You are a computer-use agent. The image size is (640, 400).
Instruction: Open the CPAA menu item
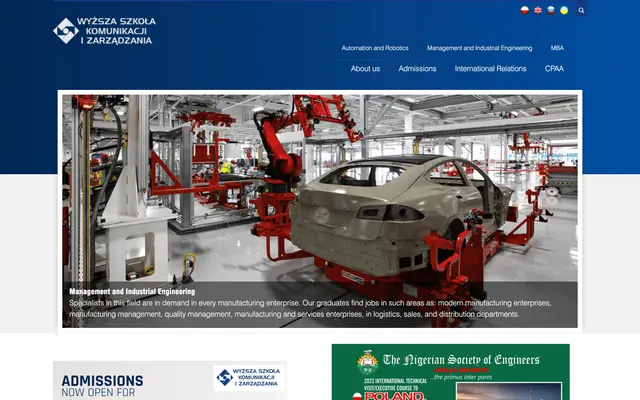pyautogui.click(x=554, y=69)
